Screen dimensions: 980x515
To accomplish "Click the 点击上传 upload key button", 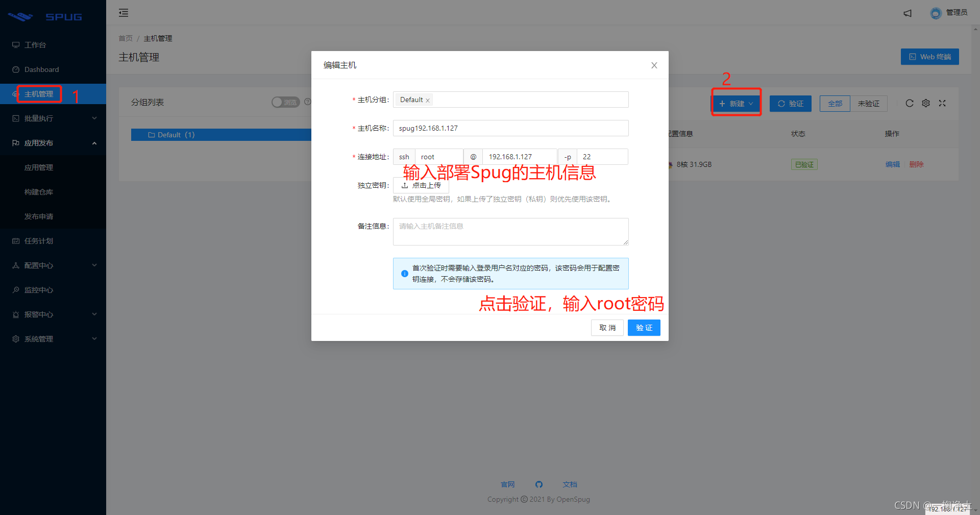I will [x=421, y=185].
